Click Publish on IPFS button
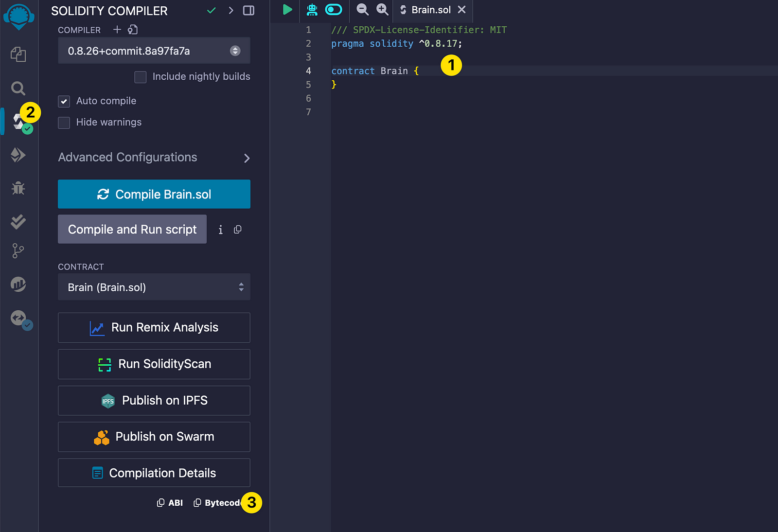778x532 pixels. tap(154, 401)
